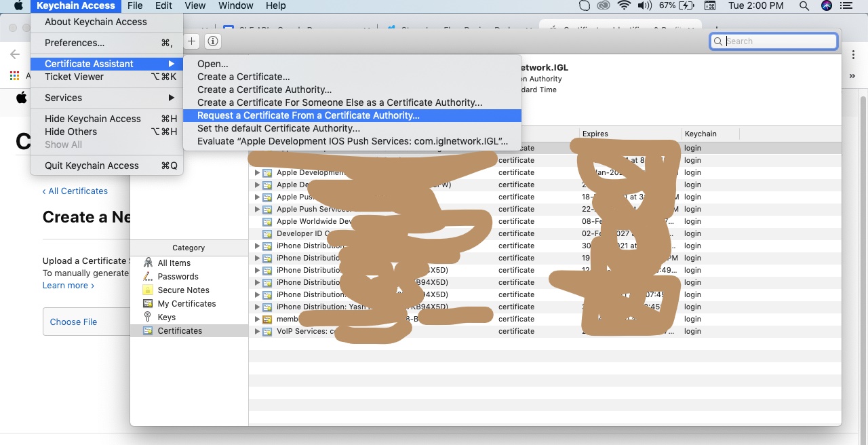The image size is (868, 445).
Task: Click the apps grid icon in bookmarks bar
Action: [x=14, y=75]
